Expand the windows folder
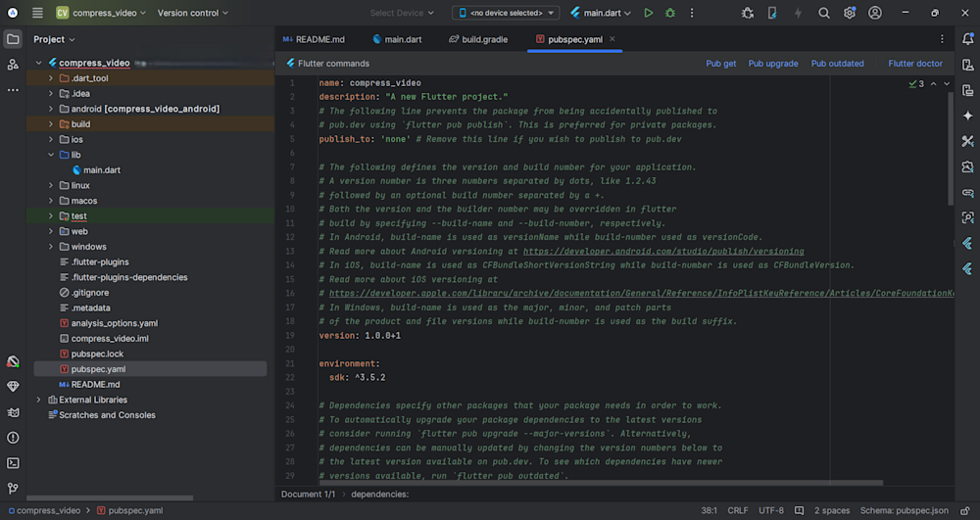Screen dimensions: 980x520 pyautogui.click(x=51, y=247)
